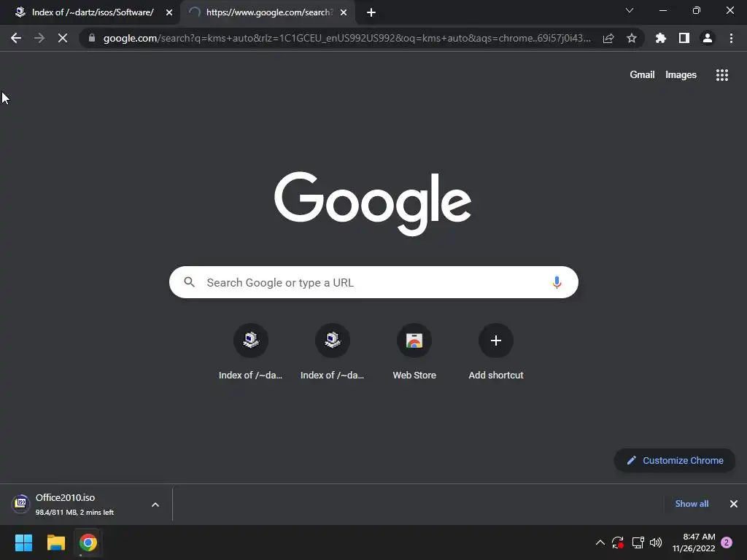The height and width of the screenshot is (560, 747).
Task: Click the magnifier icon in the search box
Action: click(x=189, y=282)
